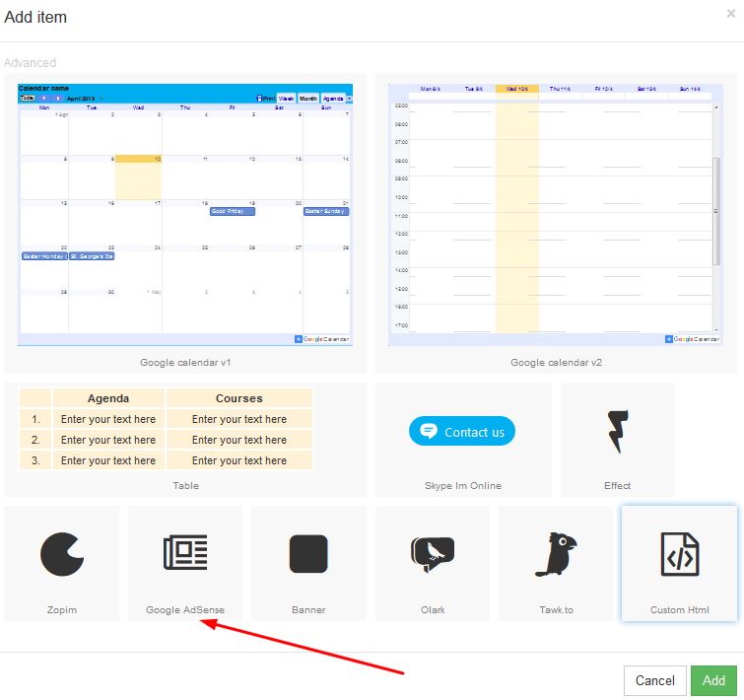Click the Custom Html label

pos(680,610)
